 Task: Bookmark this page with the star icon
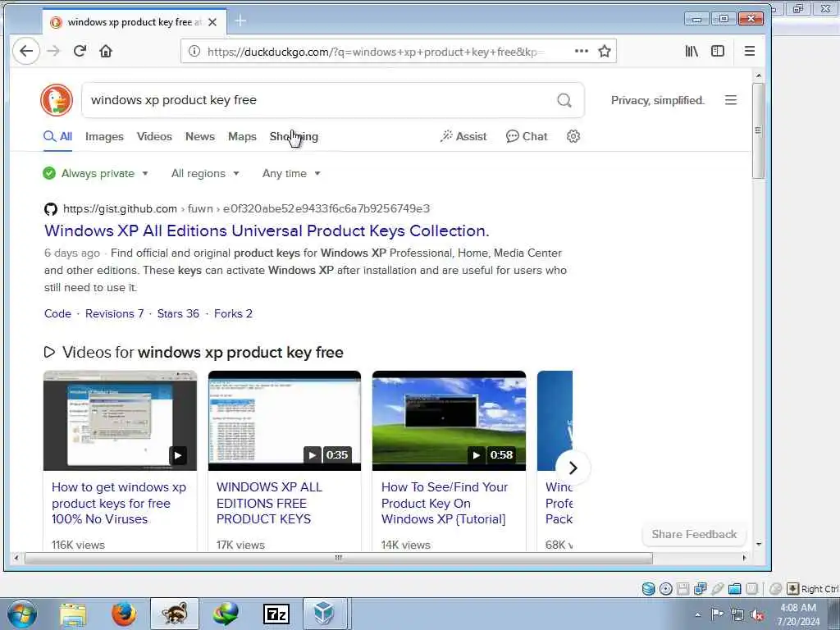click(x=605, y=51)
